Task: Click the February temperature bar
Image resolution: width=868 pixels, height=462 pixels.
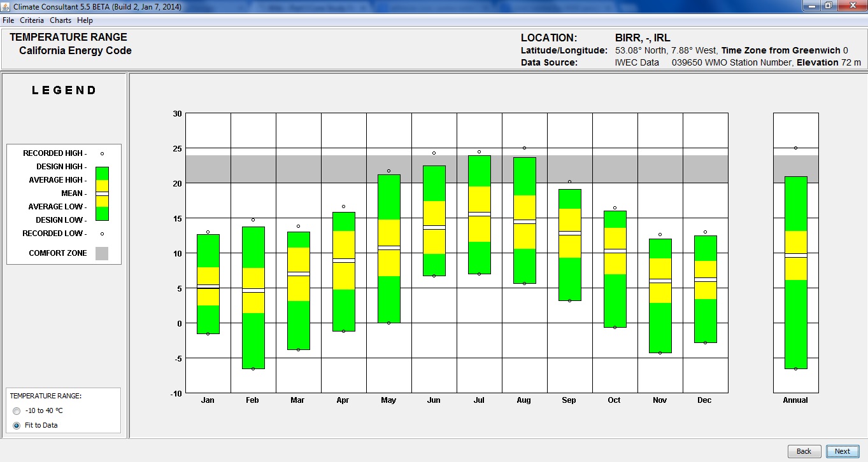Action: (253, 297)
